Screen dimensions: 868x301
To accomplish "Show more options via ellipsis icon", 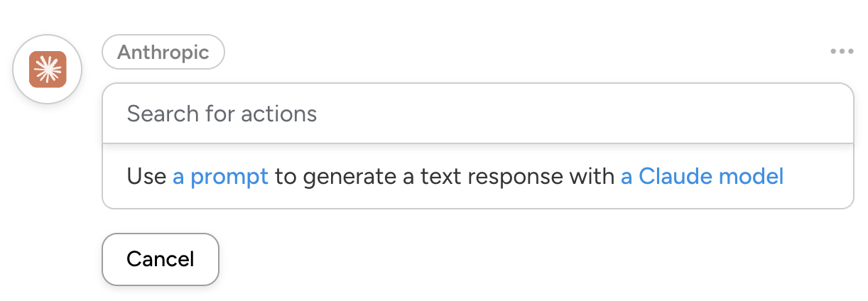I will point(841,51).
